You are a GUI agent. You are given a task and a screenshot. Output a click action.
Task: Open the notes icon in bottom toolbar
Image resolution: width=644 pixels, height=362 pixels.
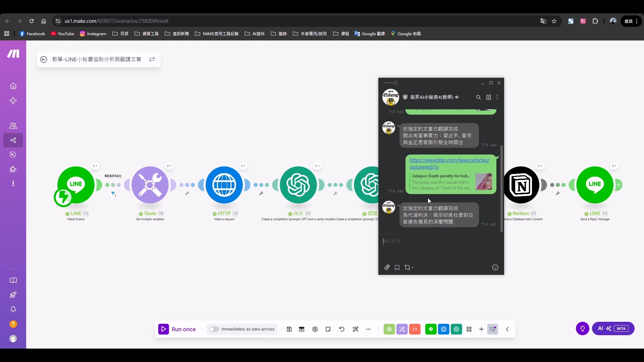click(328, 329)
